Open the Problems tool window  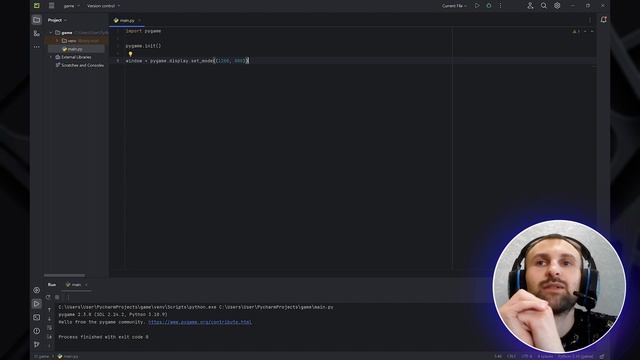pyautogui.click(x=37, y=331)
